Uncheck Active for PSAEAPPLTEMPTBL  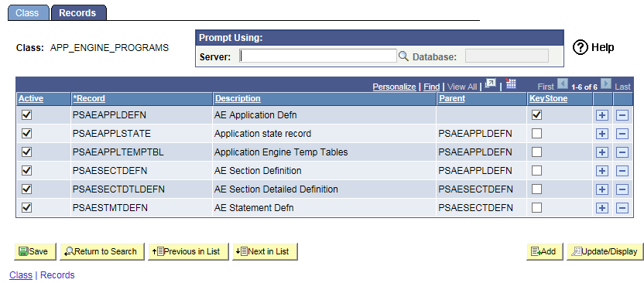click(26, 152)
